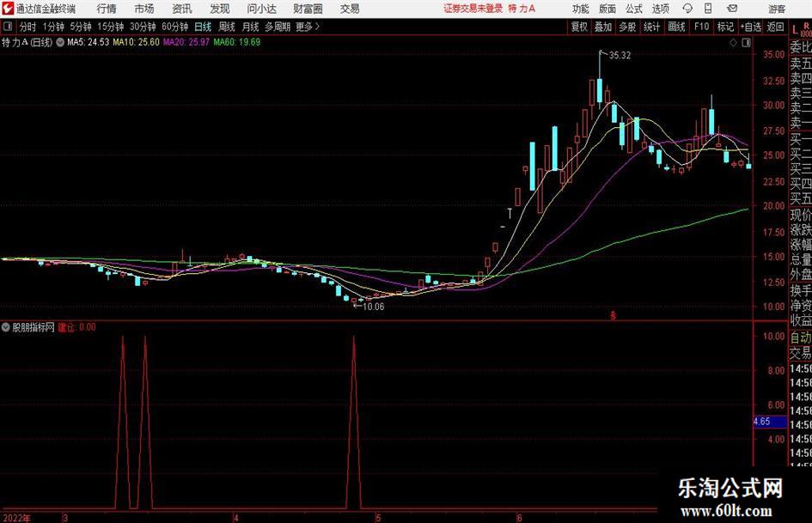This screenshot has height=523, width=812.
Task: Click the 证券交易未登录 login notice
Action: pyautogui.click(x=473, y=9)
